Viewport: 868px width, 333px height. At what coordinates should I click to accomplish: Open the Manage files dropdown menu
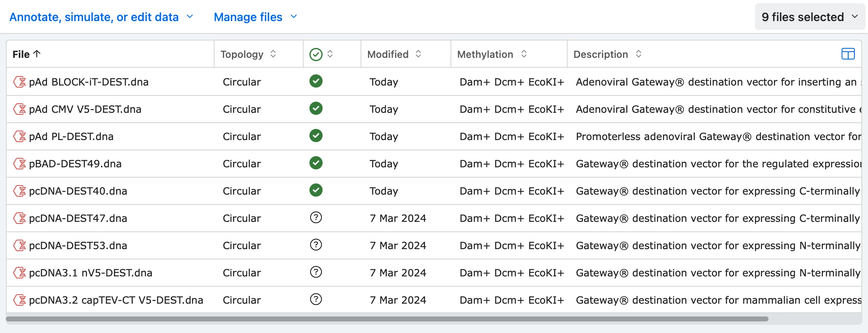coord(255,17)
